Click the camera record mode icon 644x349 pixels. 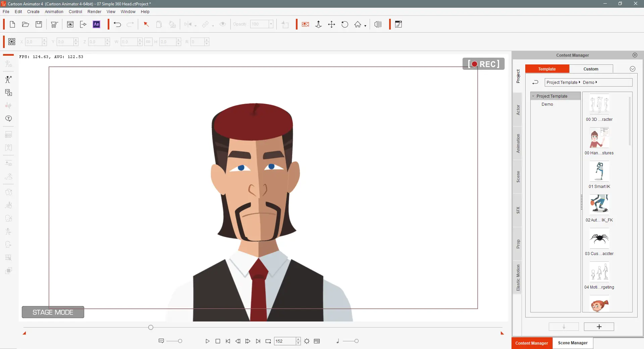(x=305, y=24)
